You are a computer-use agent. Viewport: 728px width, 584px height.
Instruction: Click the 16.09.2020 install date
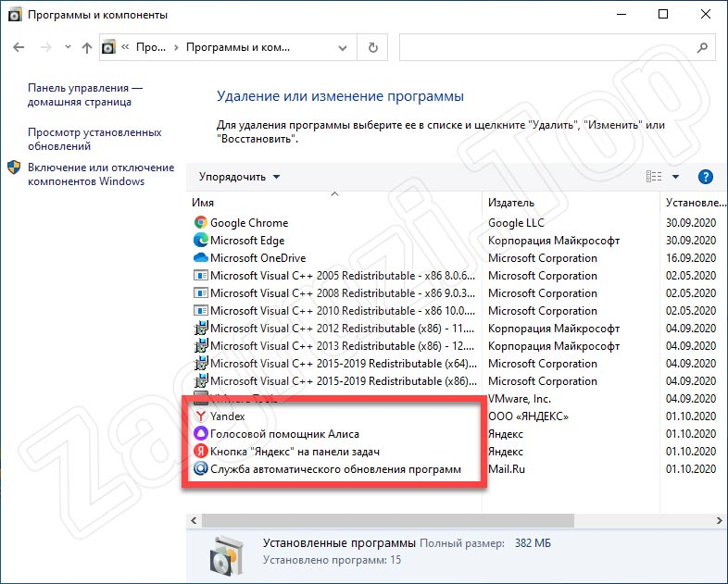691,258
